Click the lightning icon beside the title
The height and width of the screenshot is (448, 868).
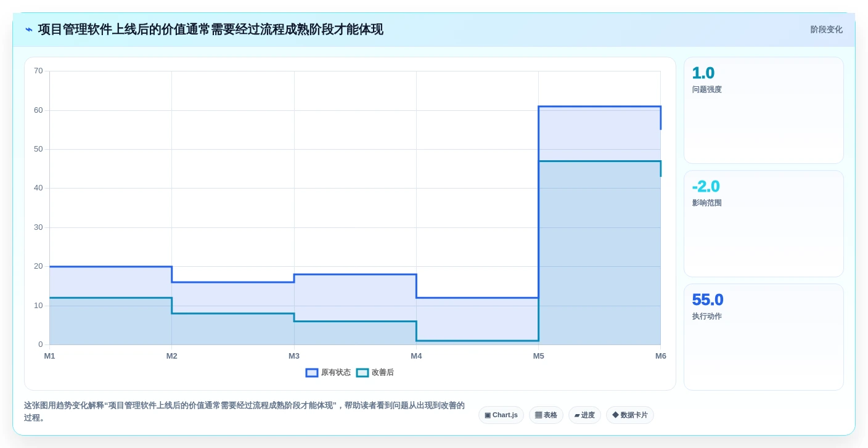click(x=29, y=30)
